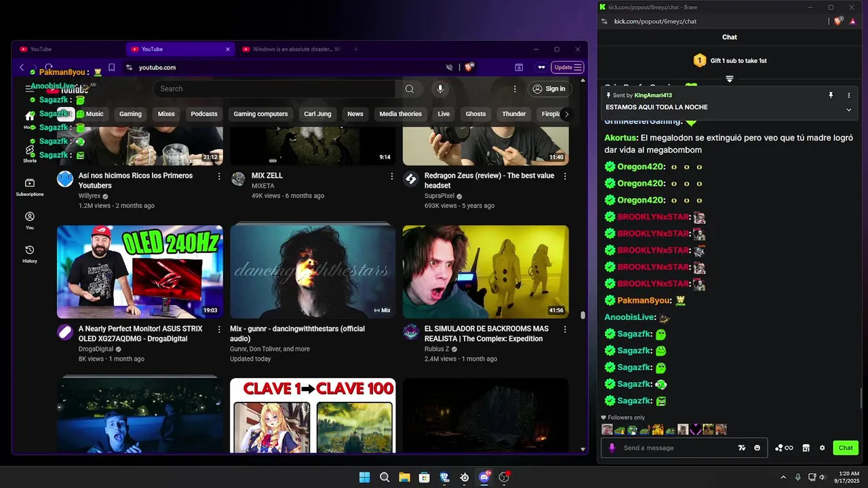This screenshot has height=488, width=868.
Task: Open Shorts in the YouTube sidebar
Action: (30, 154)
